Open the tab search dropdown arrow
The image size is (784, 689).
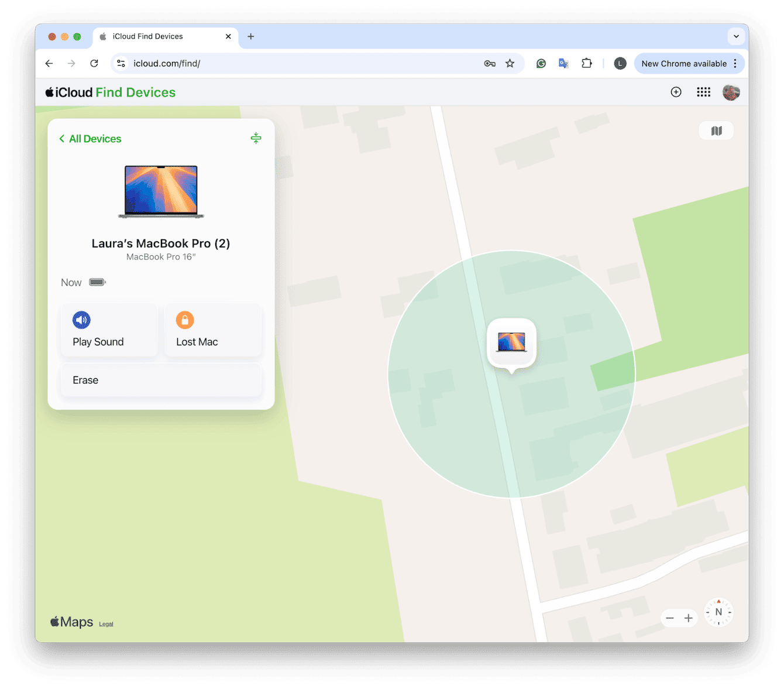pyautogui.click(x=736, y=36)
